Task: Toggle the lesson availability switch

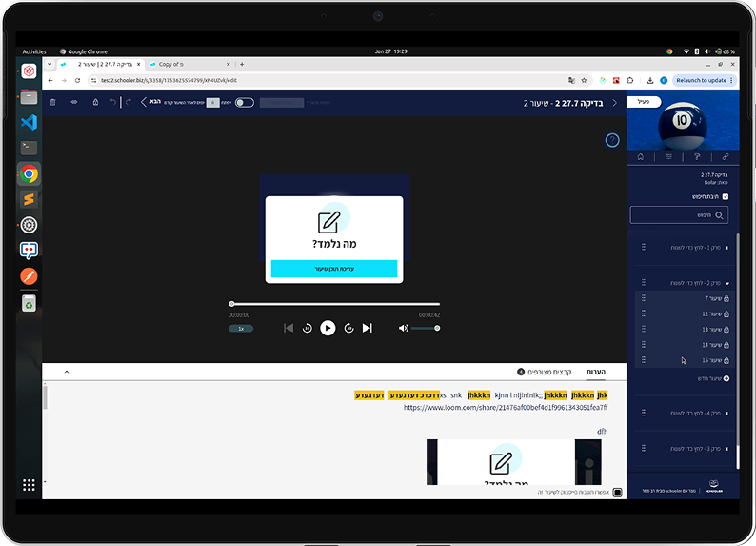Action: pyautogui.click(x=245, y=102)
